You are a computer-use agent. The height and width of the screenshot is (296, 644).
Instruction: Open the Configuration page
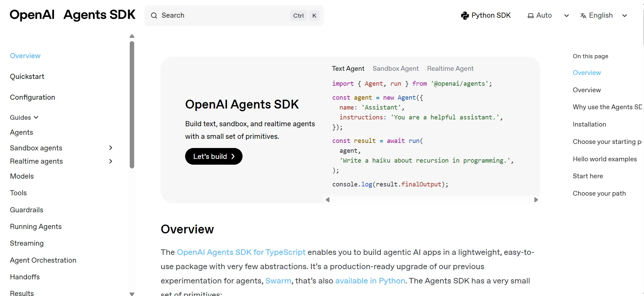coord(33,97)
